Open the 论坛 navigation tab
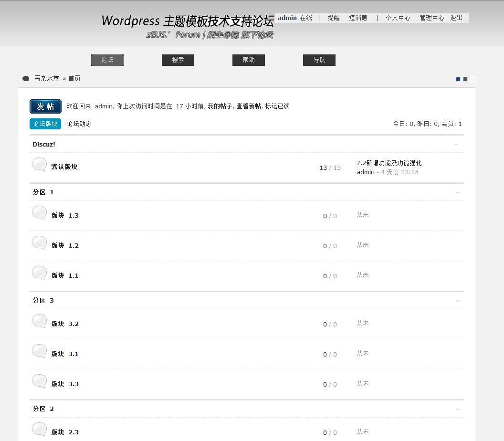The image size is (504, 441). (107, 60)
